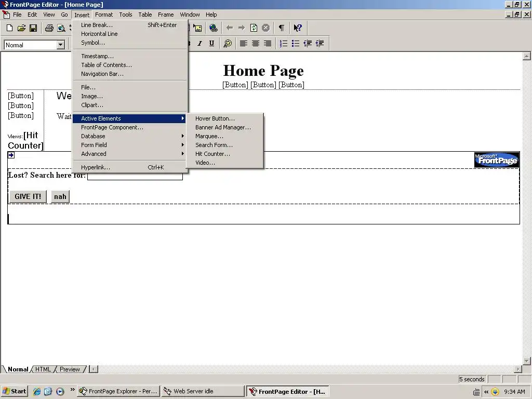The height and width of the screenshot is (399, 532).
Task: Choose Clipart from Insert menu
Action: coord(129,105)
